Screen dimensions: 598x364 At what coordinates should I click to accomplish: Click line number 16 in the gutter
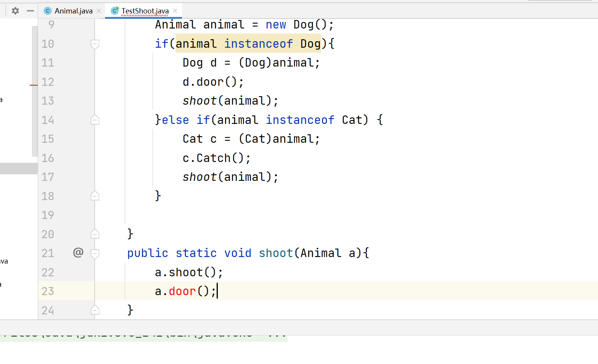pyautogui.click(x=48, y=158)
